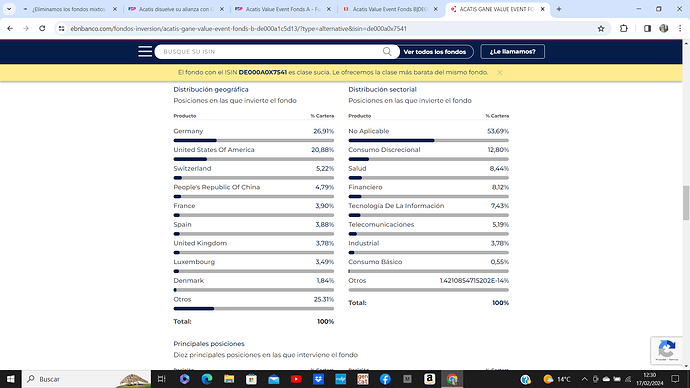Open the hamburger menu icon

pos(145,51)
